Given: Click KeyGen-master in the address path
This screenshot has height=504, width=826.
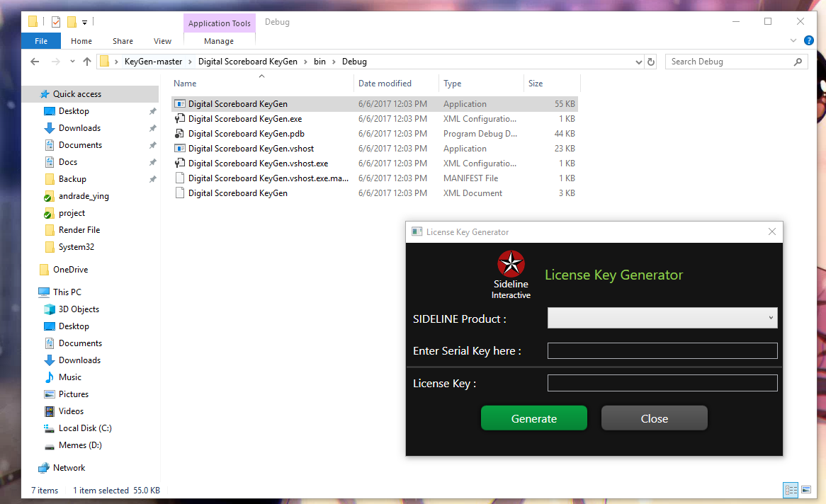Looking at the screenshot, I should point(153,62).
